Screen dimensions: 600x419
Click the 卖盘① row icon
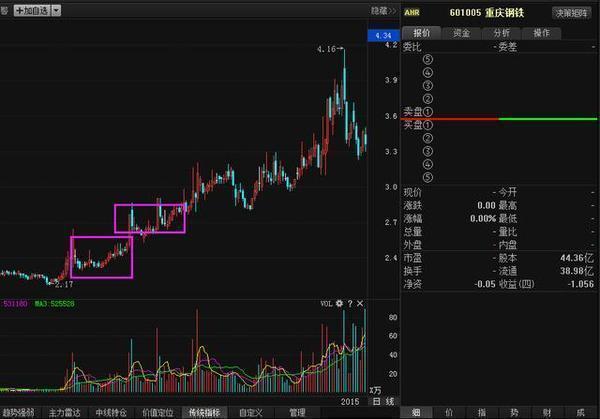(x=428, y=112)
